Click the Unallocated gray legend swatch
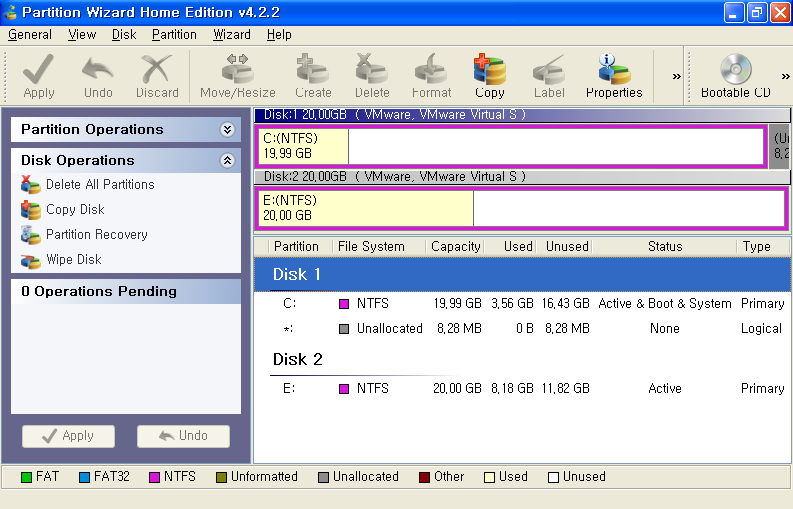The width and height of the screenshot is (793, 509). click(323, 477)
